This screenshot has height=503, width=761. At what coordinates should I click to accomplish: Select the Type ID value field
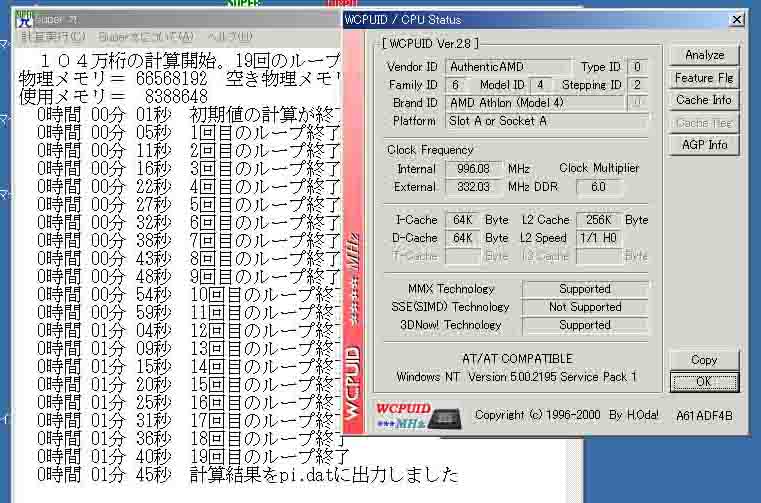637,67
